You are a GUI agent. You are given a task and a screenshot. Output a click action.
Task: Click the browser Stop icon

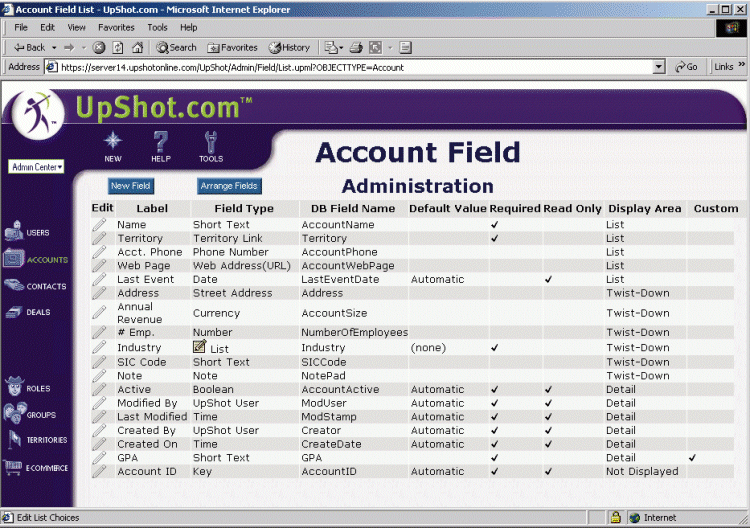tap(99, 47)
